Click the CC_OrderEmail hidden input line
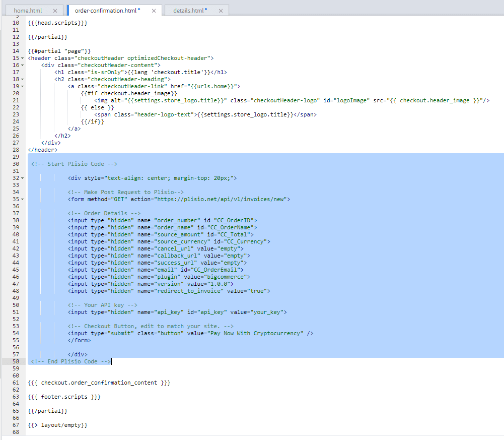This screenshot has height=440, width=504. (156, 270)
